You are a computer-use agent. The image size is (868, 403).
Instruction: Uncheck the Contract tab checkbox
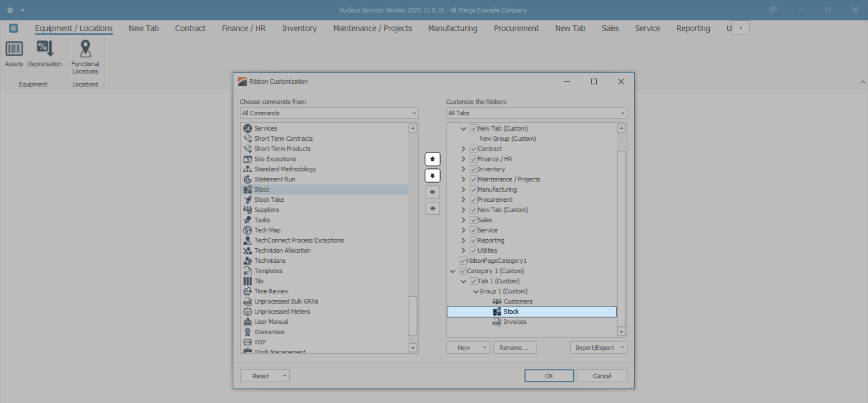(473, 149)
